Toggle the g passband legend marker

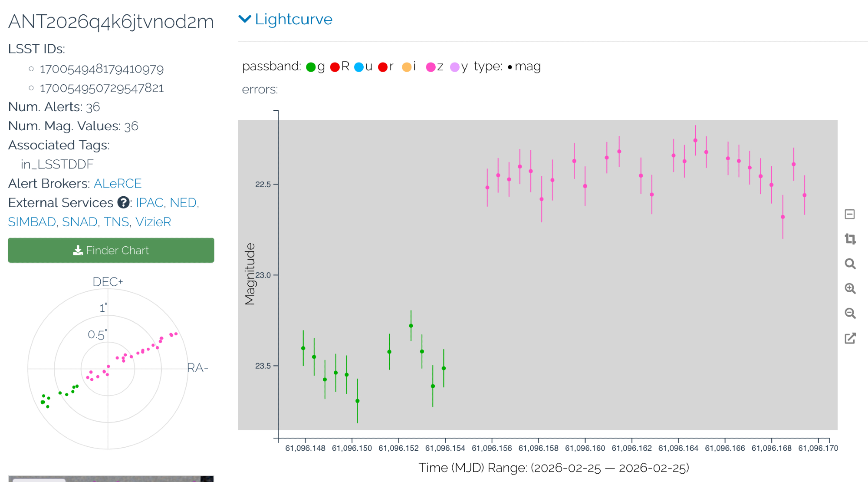pyautogui.click(x=311, y=67)
